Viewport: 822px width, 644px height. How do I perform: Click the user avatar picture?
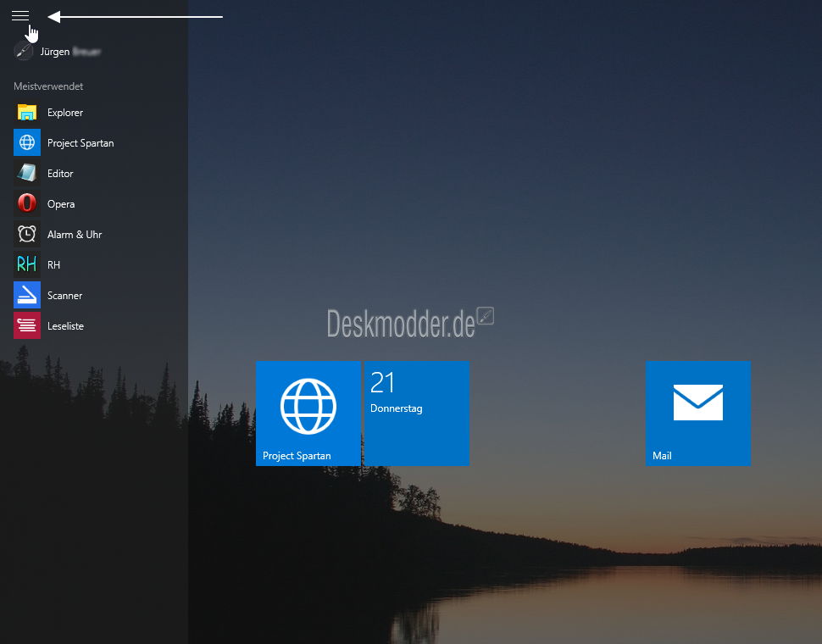[x=24, y=52]
